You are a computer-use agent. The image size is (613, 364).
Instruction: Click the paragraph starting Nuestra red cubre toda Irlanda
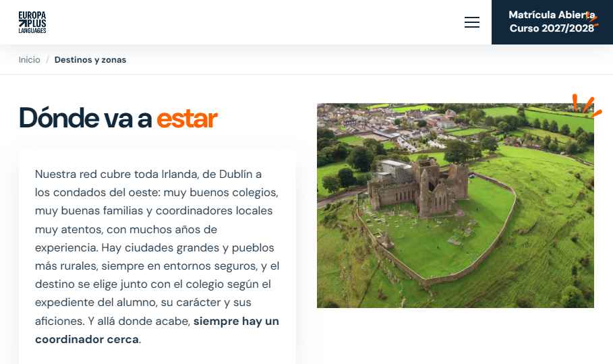point(156,256)
